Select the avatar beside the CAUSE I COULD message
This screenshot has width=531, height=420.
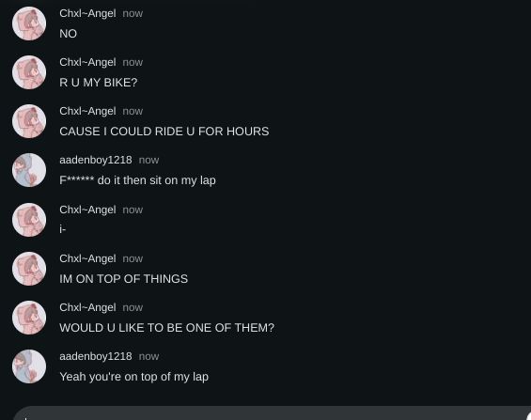coord(29,121)
